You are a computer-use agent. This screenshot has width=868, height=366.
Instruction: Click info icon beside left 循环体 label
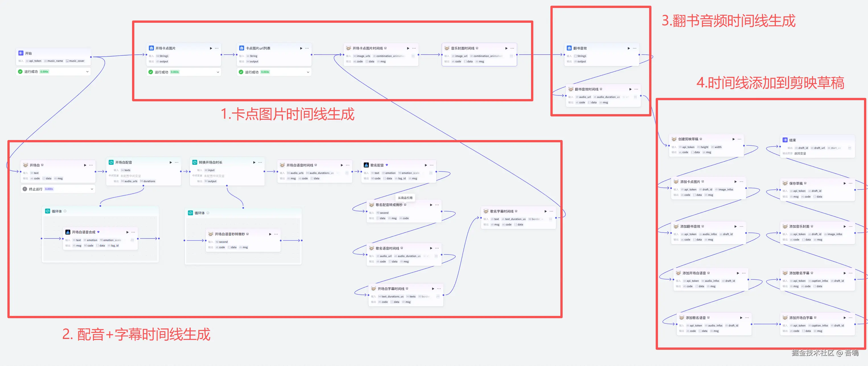click(x=65, y=211)
